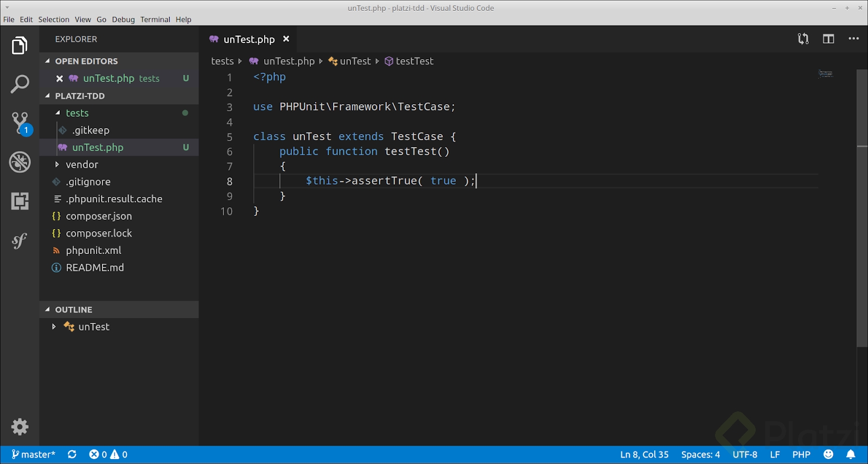Click the minimap code preview
The width and height of the screenshot is (868, 464).
coord(825,74)
